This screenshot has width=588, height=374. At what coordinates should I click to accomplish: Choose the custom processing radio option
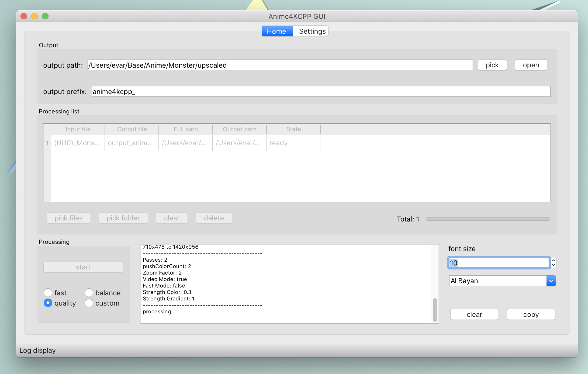point(89,303)
